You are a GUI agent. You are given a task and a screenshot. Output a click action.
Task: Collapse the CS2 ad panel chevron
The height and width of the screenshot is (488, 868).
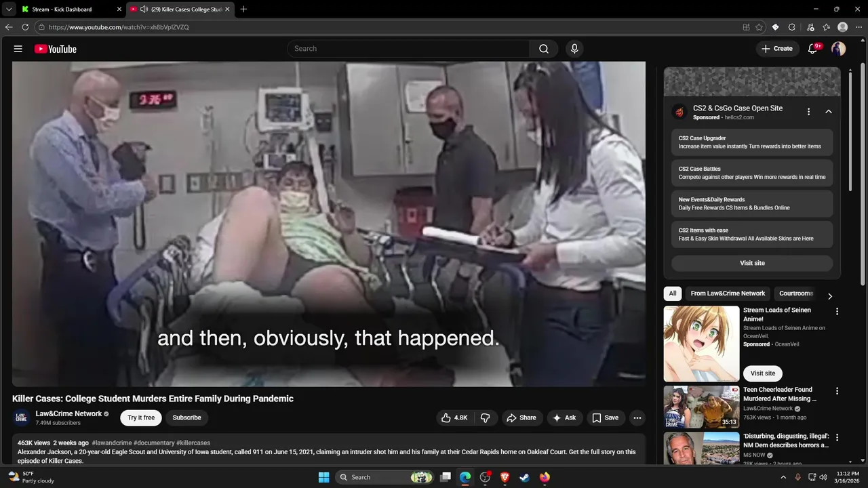pyautogui.click(x=829, y=112)
